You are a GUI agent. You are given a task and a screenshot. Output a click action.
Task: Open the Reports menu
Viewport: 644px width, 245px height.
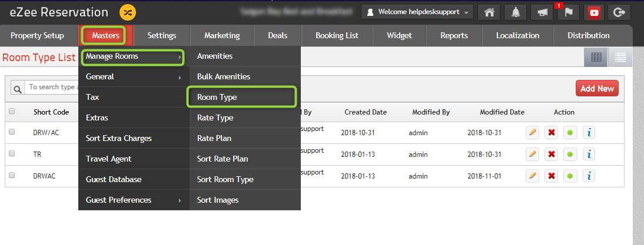click(454, 36)
